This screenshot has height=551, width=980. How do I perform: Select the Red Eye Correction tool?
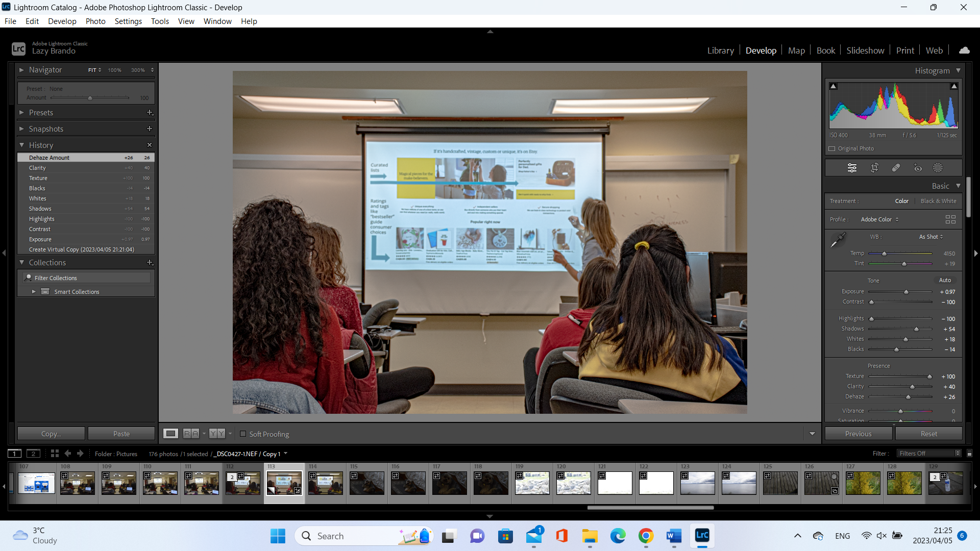pyautogui.click(x=918, y=168)
